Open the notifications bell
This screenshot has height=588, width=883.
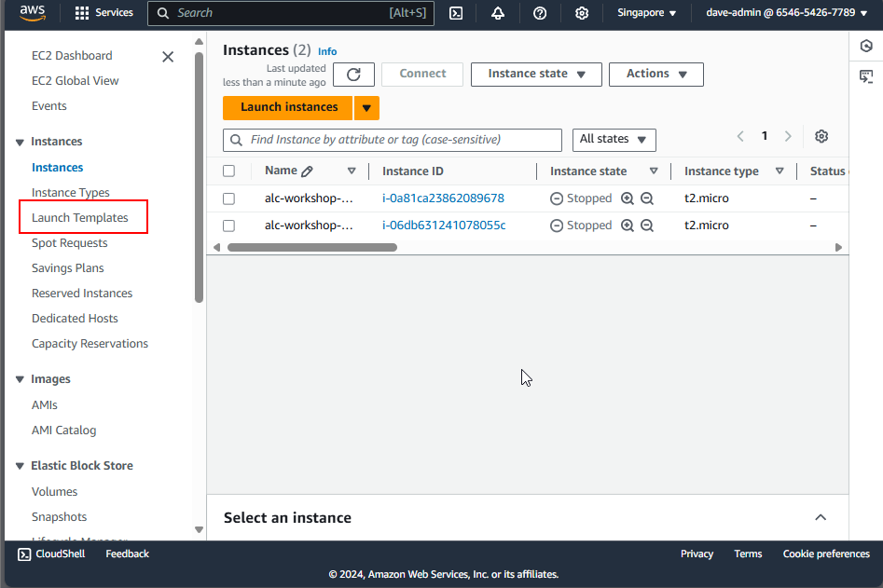(x=498, y=13)
